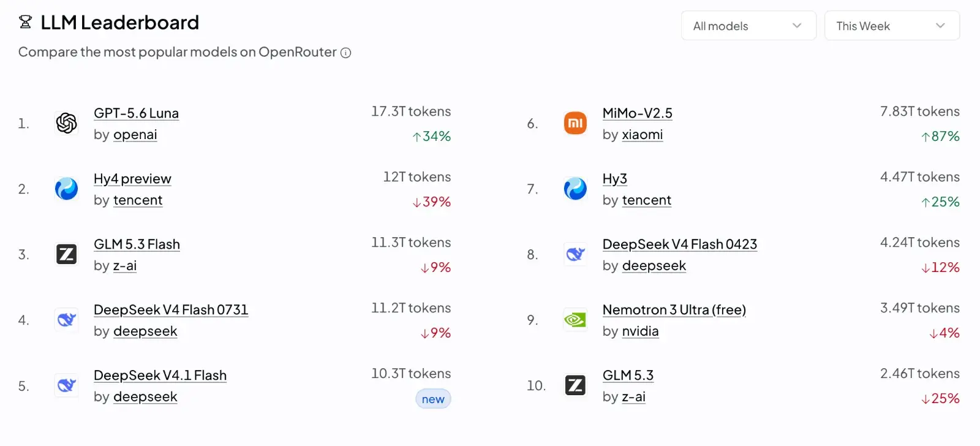Click the trophy icon beside LLM Leaderboard
The width and height of the screenshot is (980, 446).
pos(25,22)
